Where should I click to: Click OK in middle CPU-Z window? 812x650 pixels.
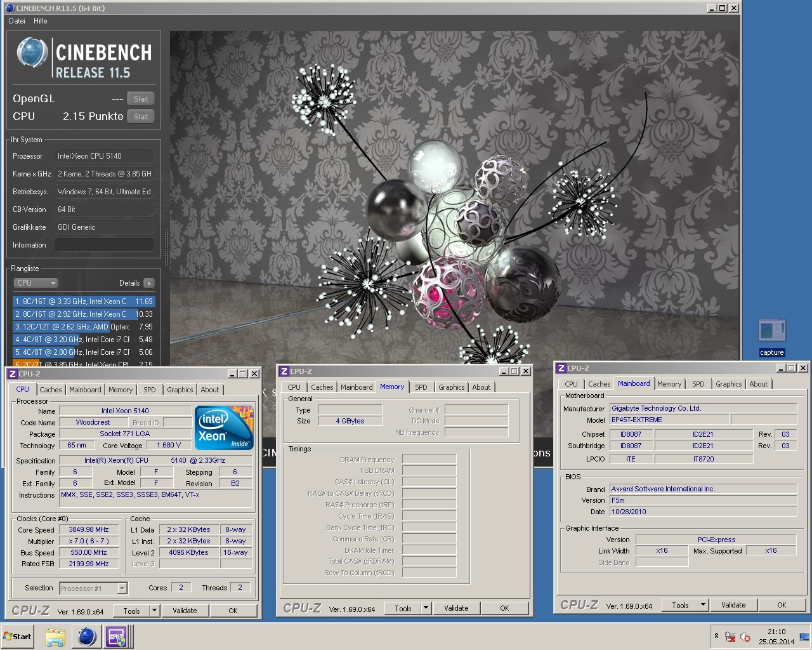click(504, 608)
